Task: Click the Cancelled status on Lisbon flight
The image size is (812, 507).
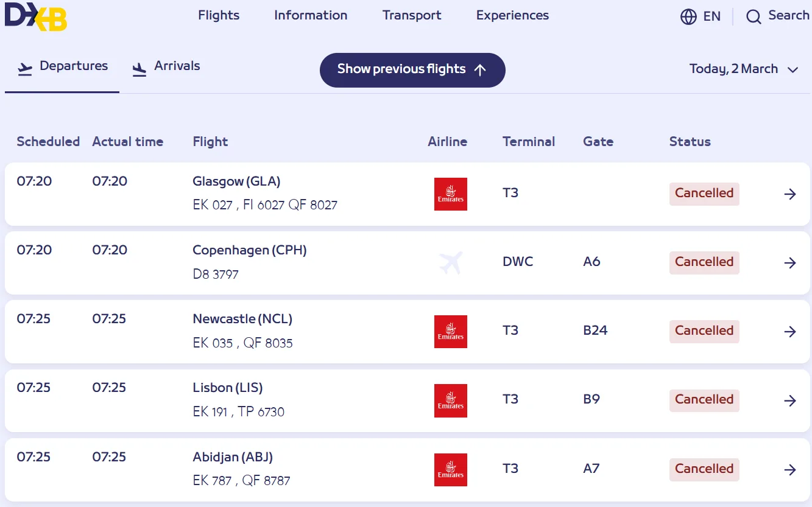Action: click(704, 400)
